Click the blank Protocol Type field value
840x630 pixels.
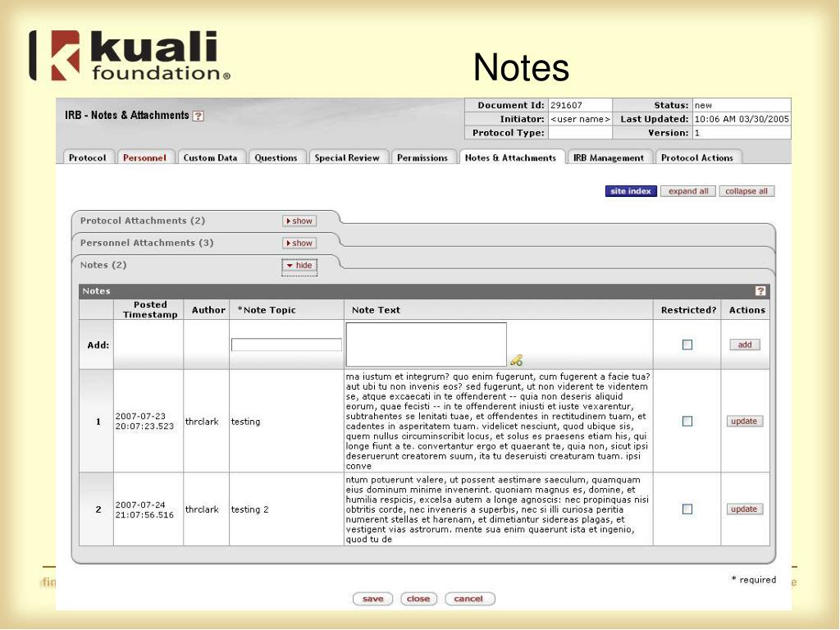580,133
